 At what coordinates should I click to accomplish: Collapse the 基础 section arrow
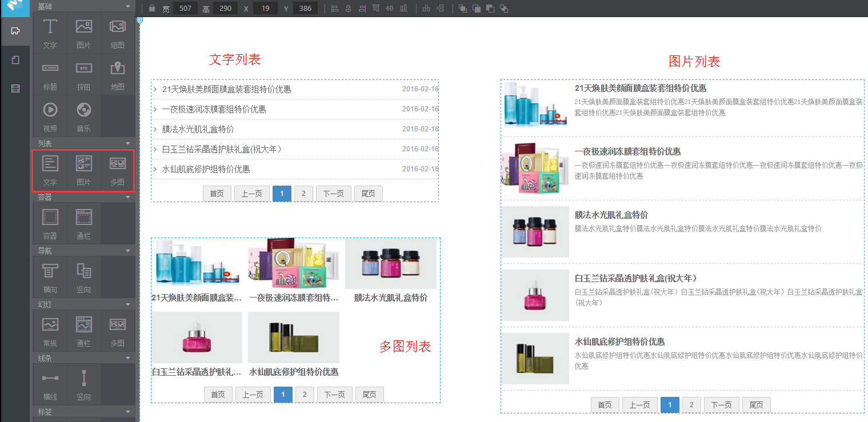pos(128,6)
